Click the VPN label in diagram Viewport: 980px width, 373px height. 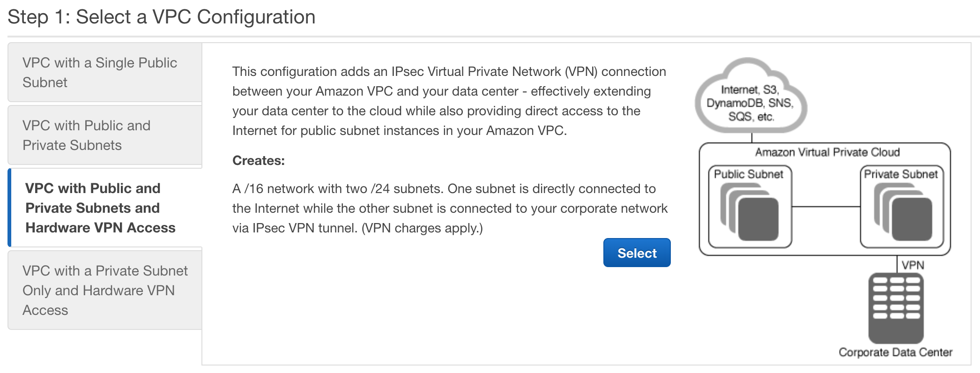[x=913, y=265]
